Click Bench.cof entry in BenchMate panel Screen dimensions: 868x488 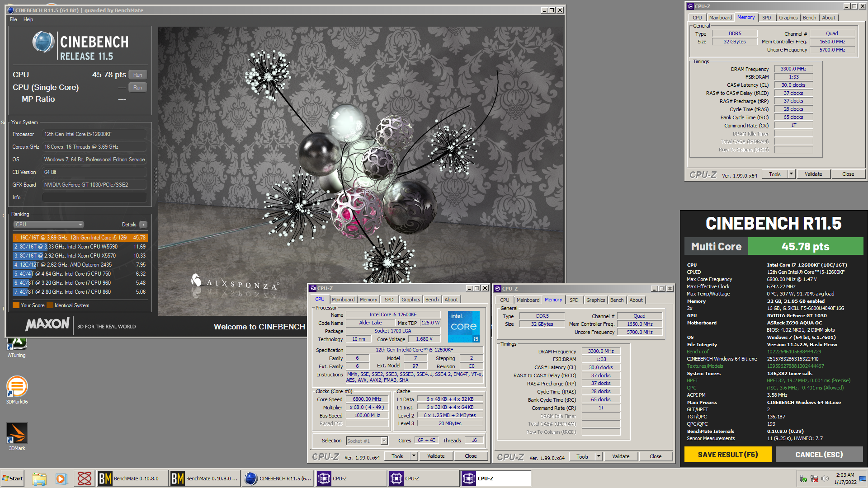click(x=698, y=352)
